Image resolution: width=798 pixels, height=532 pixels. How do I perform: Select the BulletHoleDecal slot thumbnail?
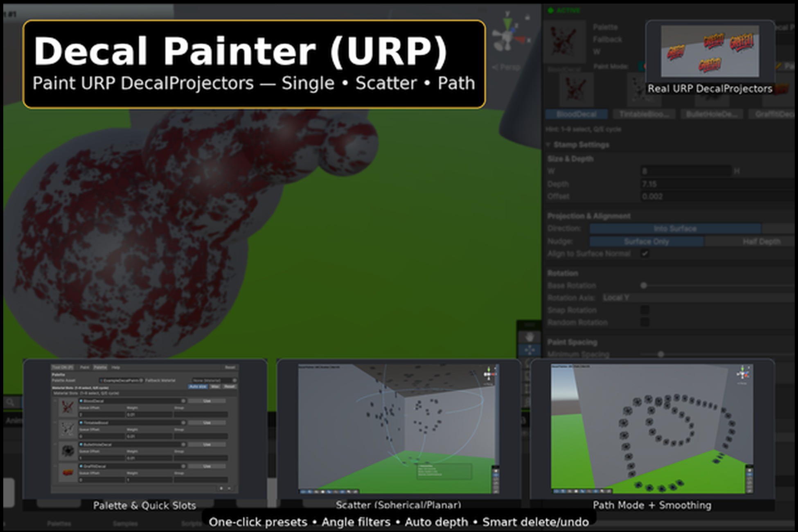68,450
